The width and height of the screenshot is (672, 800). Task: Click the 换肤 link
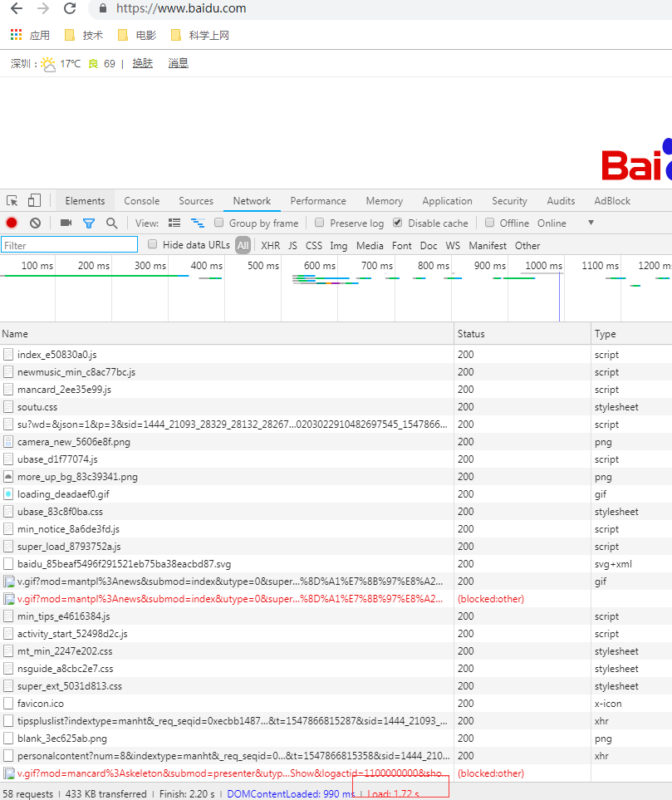(x=142, y=63)
